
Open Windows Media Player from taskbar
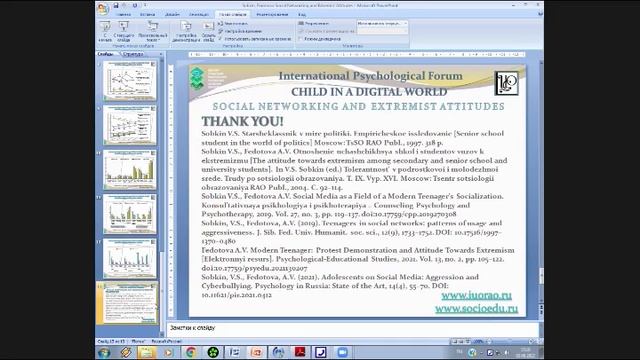[x=168, y=352]
